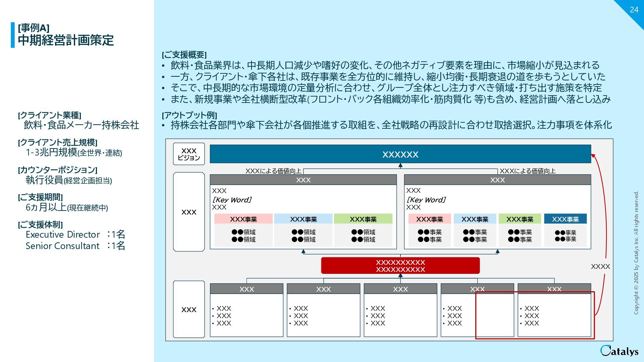
Task: Click the red XXXXXXXXXX center box
Action: click(400, 266)
